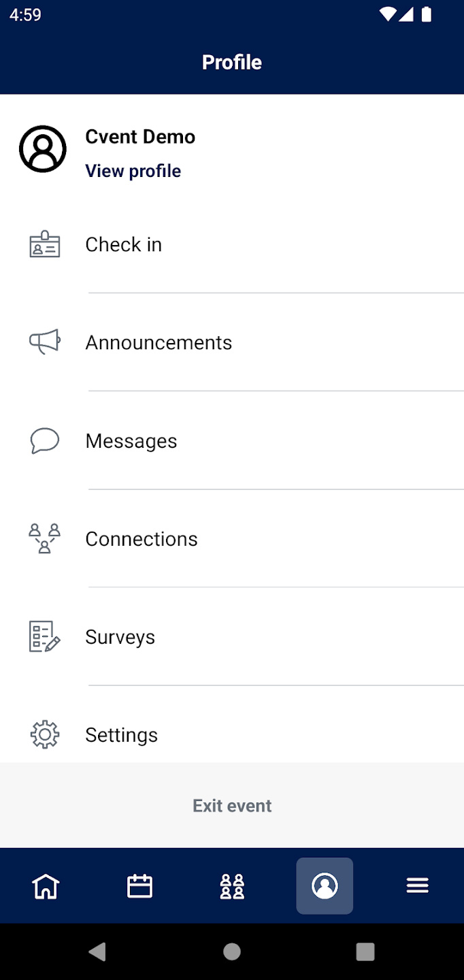Select the Messages entry
The height and width of the screenshot is (980, 464).
[131, 441]
